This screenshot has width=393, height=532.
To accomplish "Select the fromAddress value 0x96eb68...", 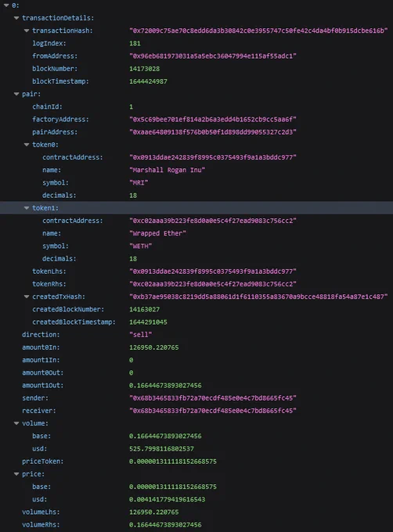I will [x=213, y=56].
